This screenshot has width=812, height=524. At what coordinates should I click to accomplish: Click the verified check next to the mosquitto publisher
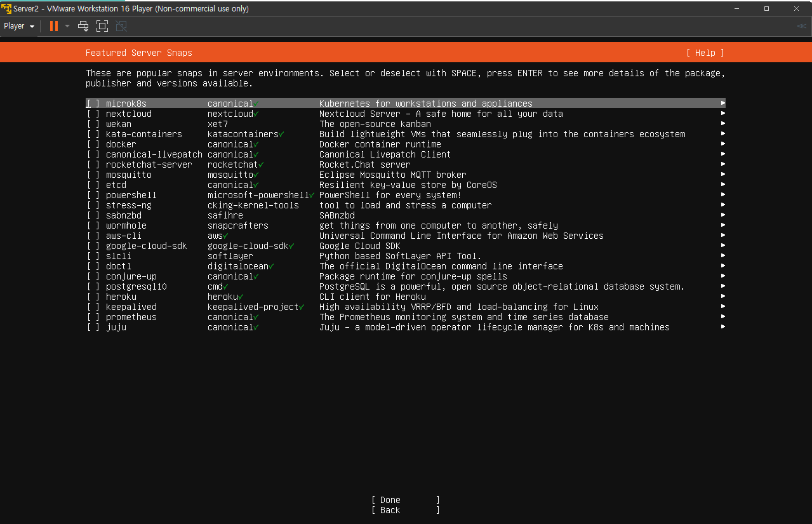click(256, 175)
